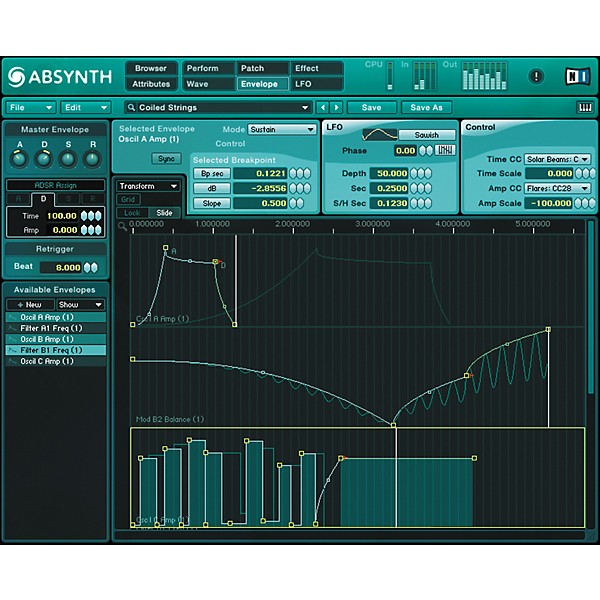
Task: Open the Edit menu dropdown
Action: pos(86,108)
